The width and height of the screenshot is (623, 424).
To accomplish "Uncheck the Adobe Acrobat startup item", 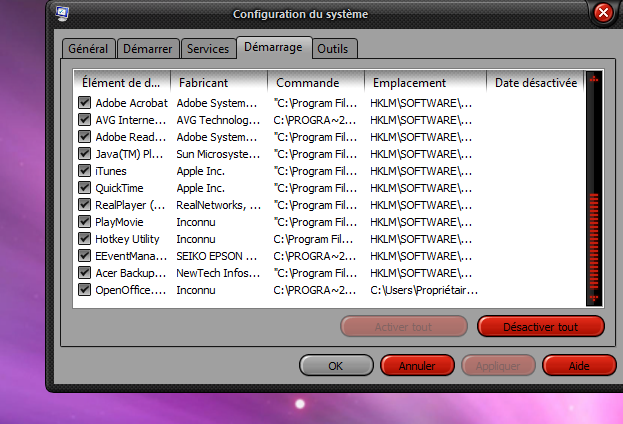I will pyautogui.click(x=85, y=103).
